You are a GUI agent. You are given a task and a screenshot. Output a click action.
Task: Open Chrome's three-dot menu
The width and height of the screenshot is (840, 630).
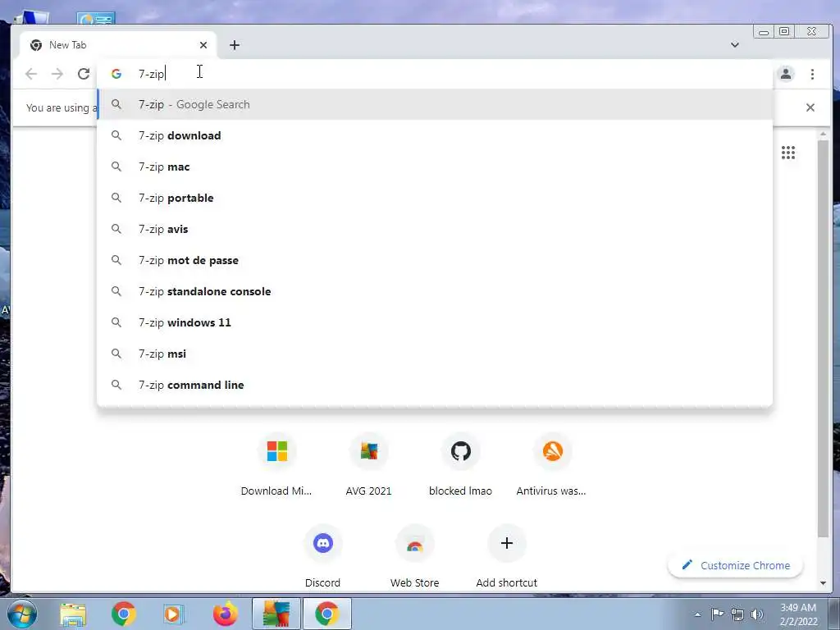click(813, 74)
